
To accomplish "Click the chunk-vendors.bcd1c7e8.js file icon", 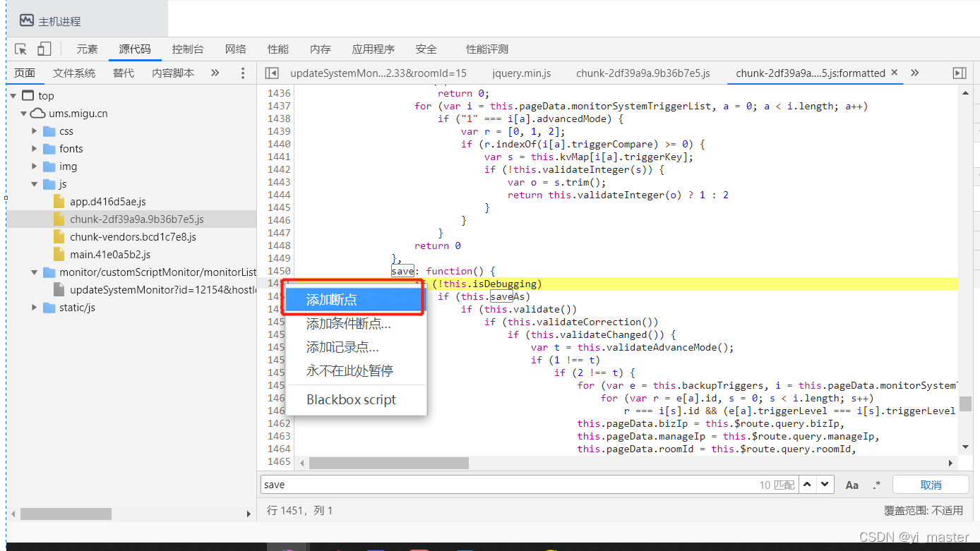I will tap(59, 237).
